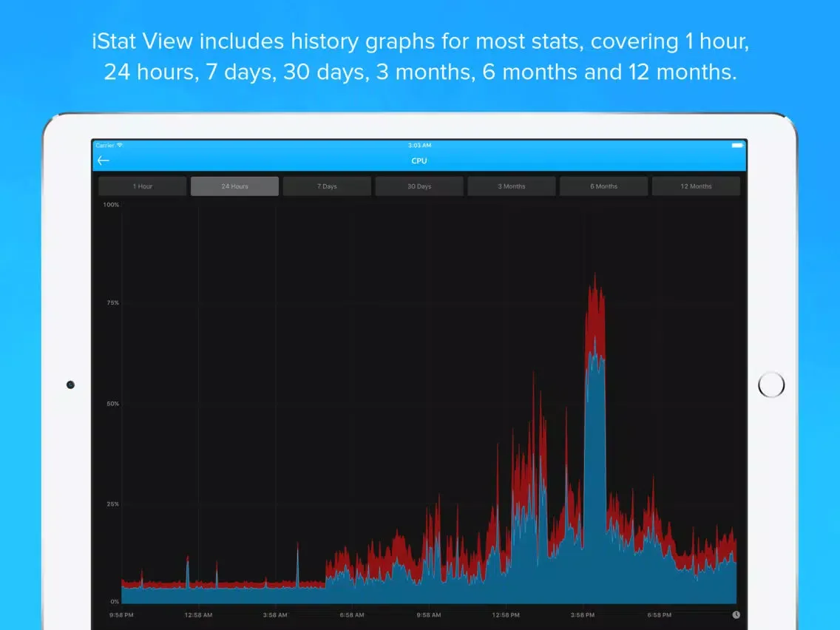
Task: Select the 12 Months tab
Action: (x=696, y=186)
